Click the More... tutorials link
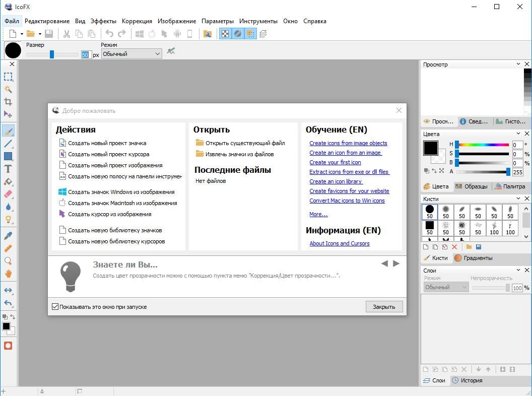This screenshot has height=396, width=532. tap(318, 214)
